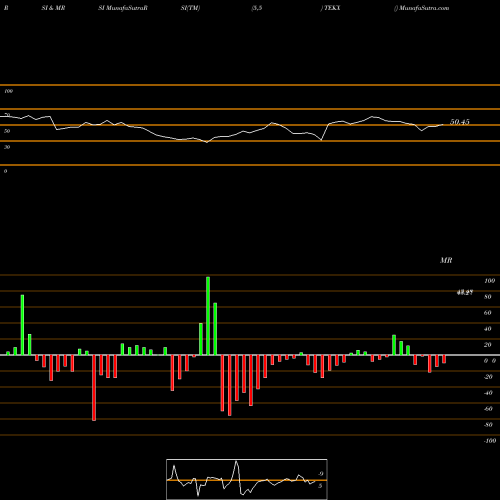500x500 pixels.
Task: Click the longest red bar reaching below -80
Action: (94, 388)
